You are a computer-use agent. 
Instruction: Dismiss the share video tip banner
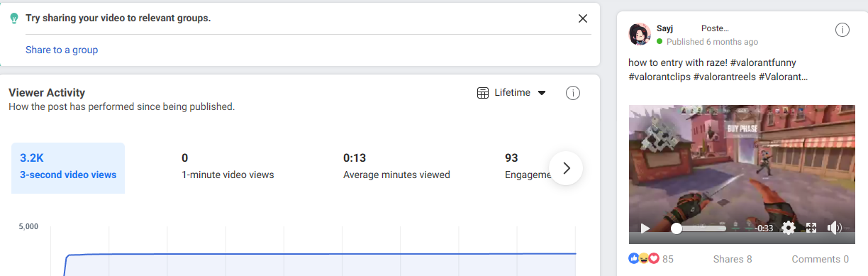coord(583,18)
